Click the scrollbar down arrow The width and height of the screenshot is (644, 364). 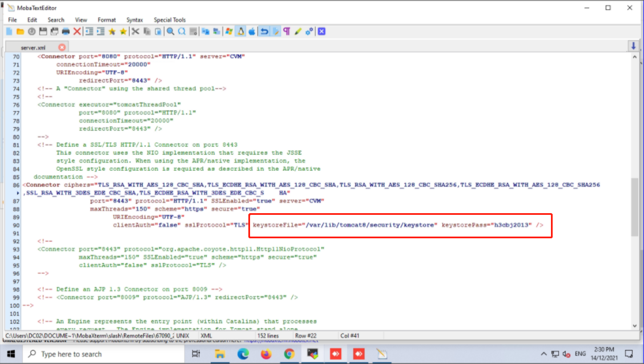[x=635, y=326]
